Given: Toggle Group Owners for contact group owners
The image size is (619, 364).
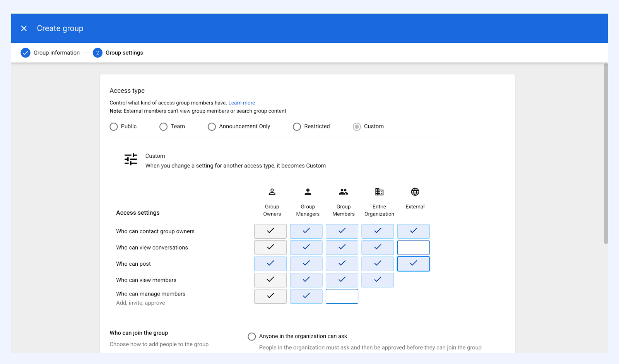Looking at the screenshot, I should [270, 231].
